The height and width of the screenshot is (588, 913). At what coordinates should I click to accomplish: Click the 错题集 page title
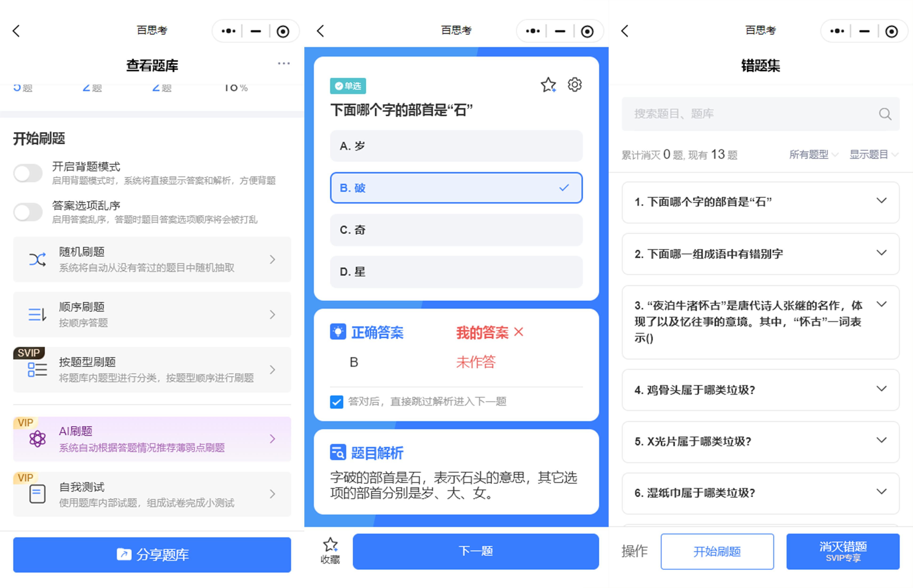pyautogui.click(x=760, y=65)
